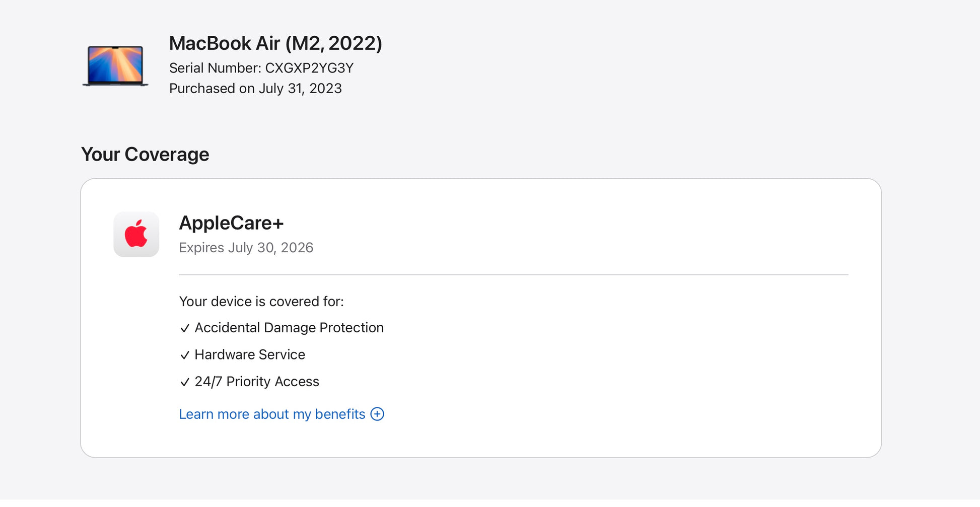
Task: Click the plus circle icon beside benefits link
Action: 377,414
